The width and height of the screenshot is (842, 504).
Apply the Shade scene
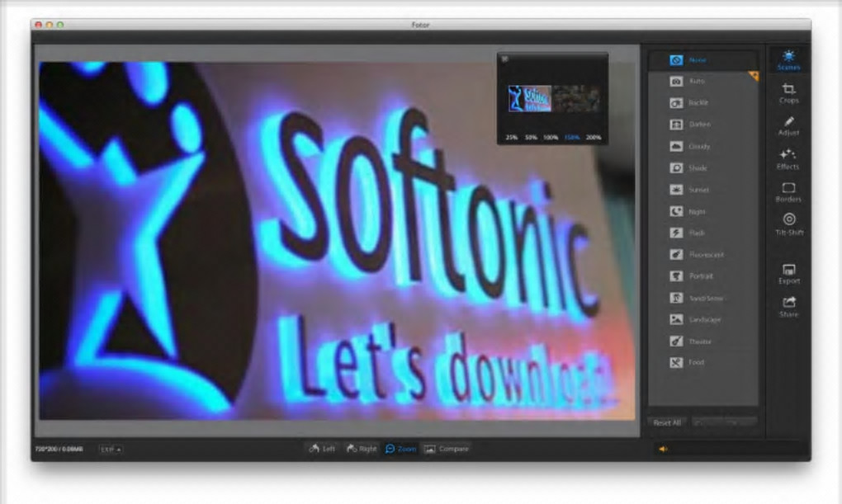click(x=702, y=168)
